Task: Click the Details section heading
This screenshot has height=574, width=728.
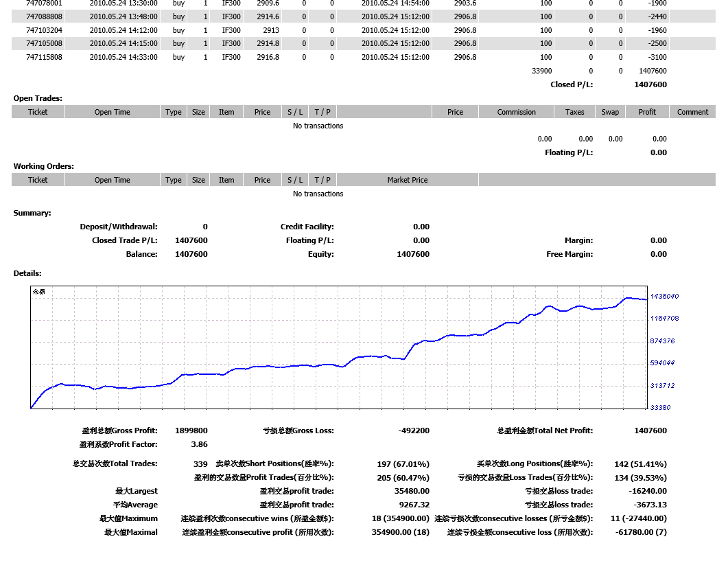Action: (27, 273)
